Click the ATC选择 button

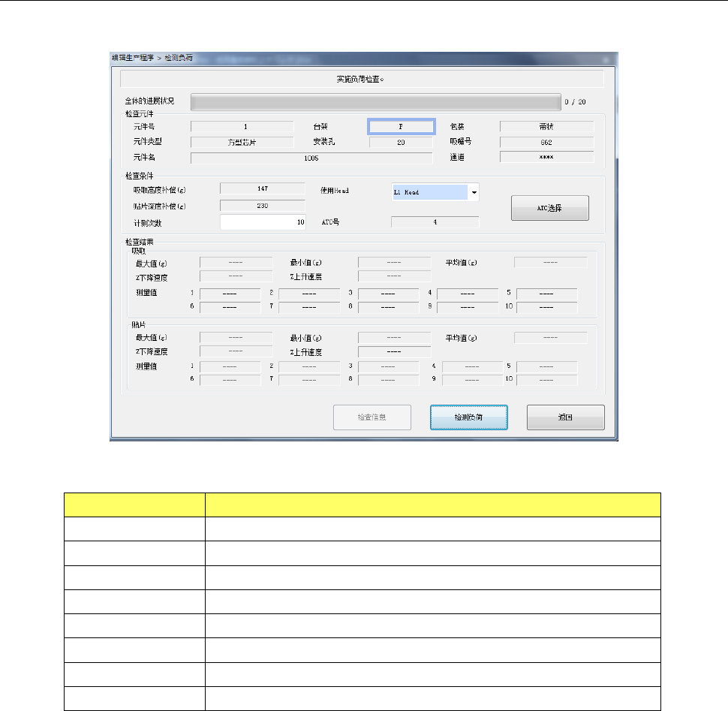click(x=549, y=208)
